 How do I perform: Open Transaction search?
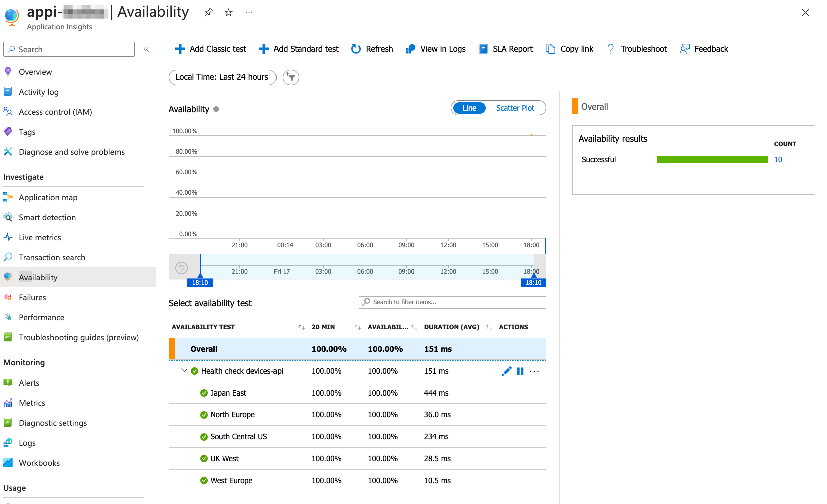click(52, 257)
